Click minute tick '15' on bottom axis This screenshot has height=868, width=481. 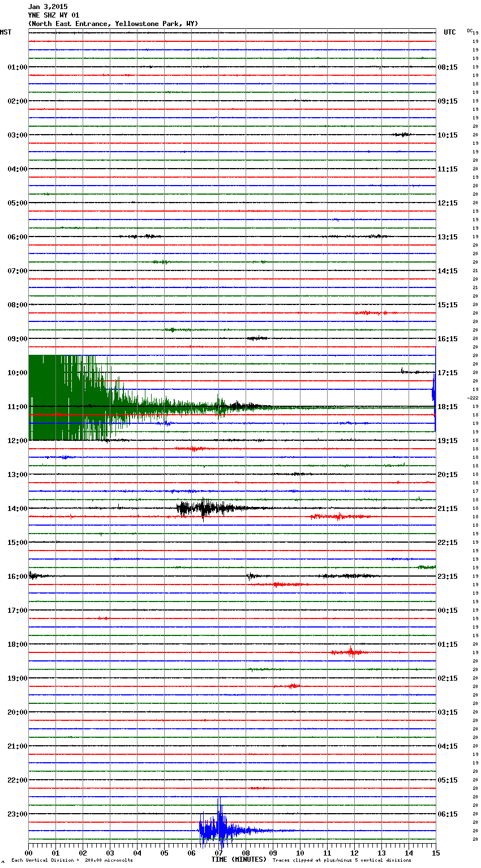pyautogui.click(x=436, y=853)
